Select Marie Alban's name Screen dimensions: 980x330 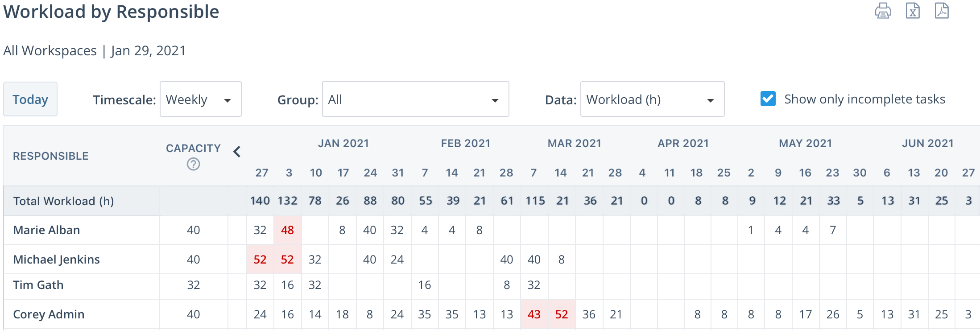click(46, 230)
